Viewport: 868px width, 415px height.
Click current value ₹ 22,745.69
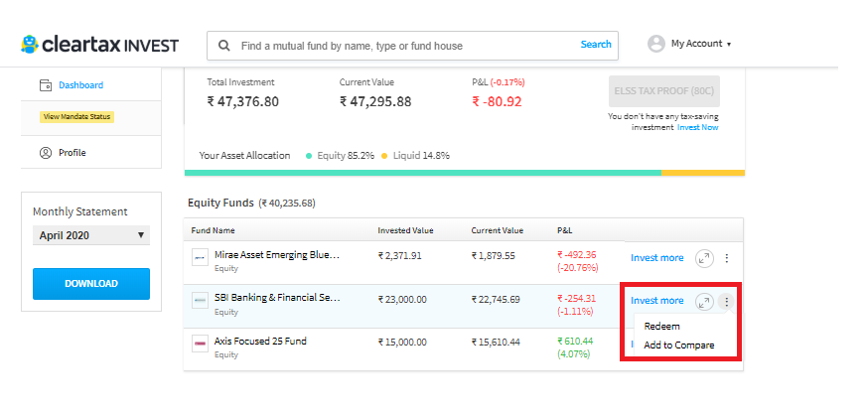tap(496, 300)
